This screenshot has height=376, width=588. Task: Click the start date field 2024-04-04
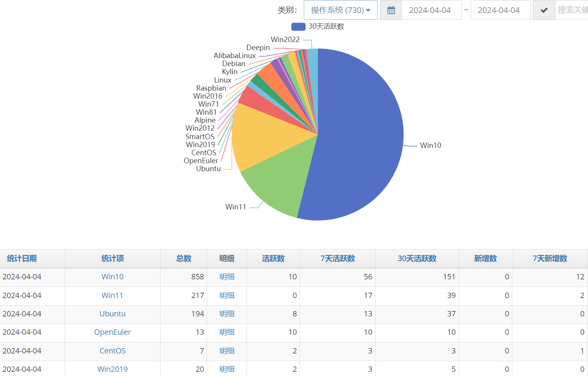(431, 10)
